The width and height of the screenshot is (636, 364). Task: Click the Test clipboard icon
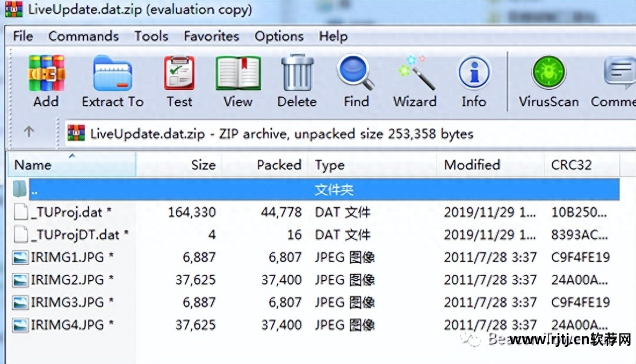click(x=179, y=74)
